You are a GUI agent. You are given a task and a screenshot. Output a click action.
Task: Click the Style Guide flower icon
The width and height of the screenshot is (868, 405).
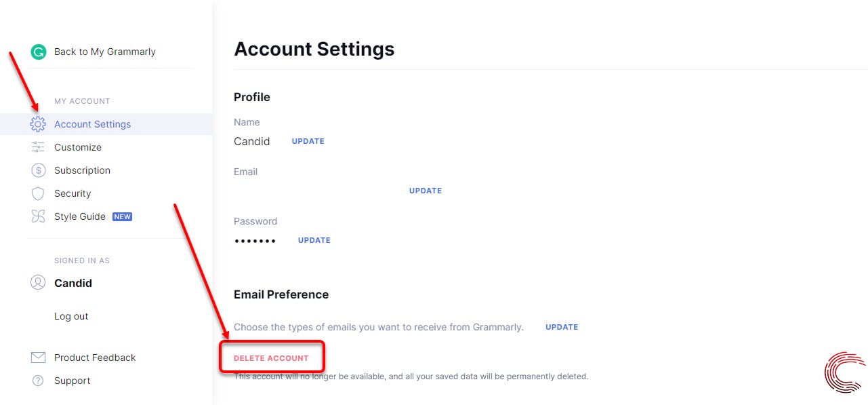tap(39, 216)
